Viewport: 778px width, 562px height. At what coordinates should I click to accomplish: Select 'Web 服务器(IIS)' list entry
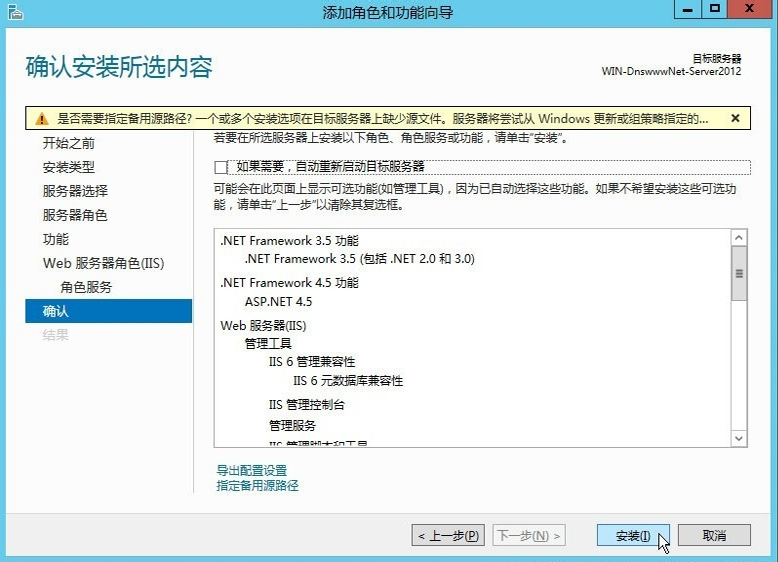[x=263, y=326]
